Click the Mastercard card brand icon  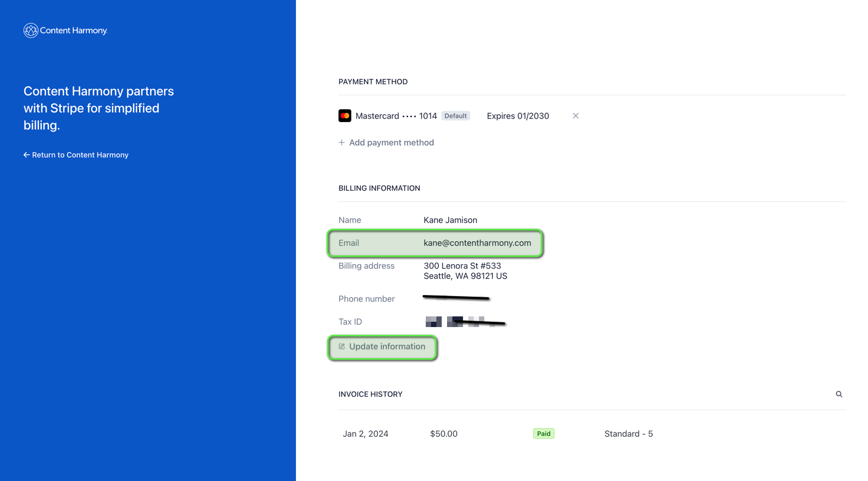click(345, 116)
